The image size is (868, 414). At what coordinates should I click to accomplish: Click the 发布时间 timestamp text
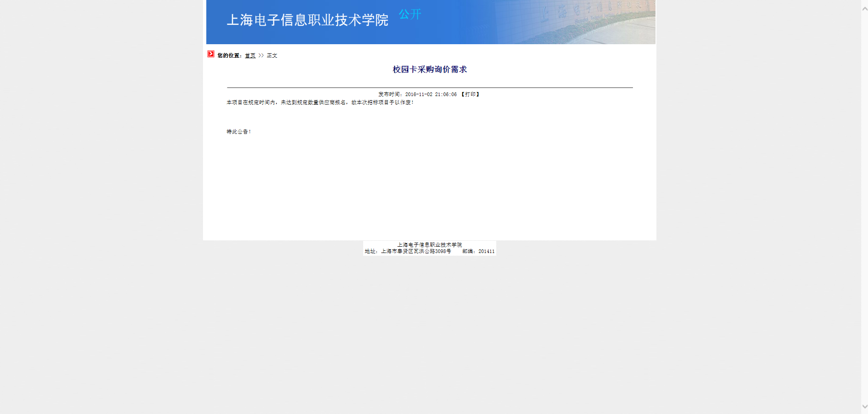(417, 94)
